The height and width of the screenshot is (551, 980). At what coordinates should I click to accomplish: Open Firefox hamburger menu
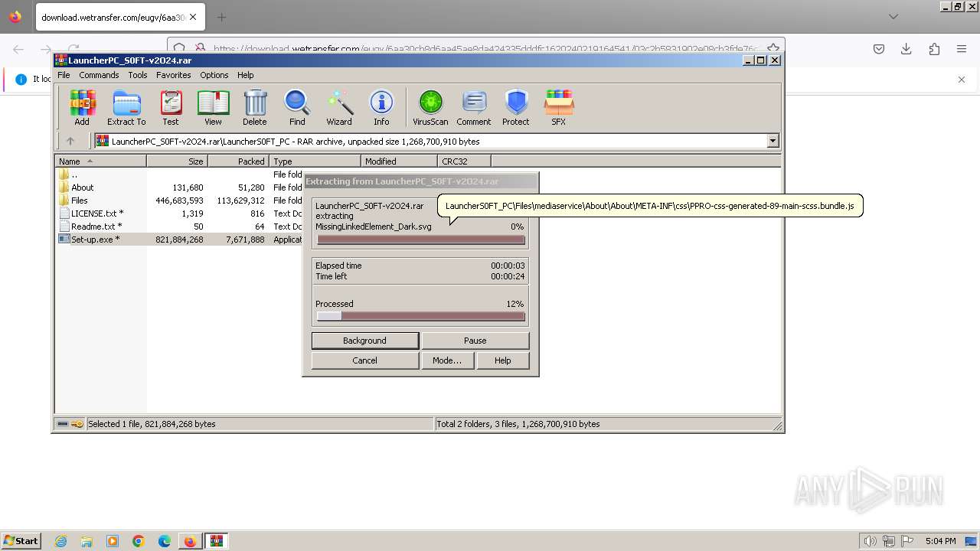click(962, 49)
